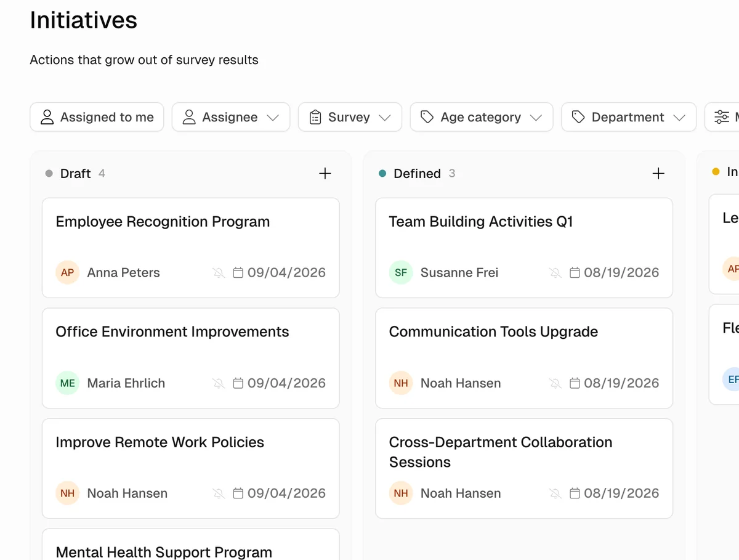This screenshot has height=560, width=739.
Task: Open the Mental Health Support Program card
Action: tap(191, 545)
